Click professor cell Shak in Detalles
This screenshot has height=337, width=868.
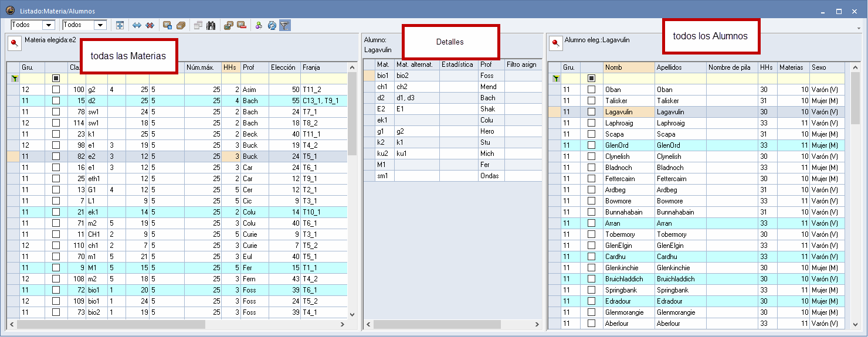point(491,109)
